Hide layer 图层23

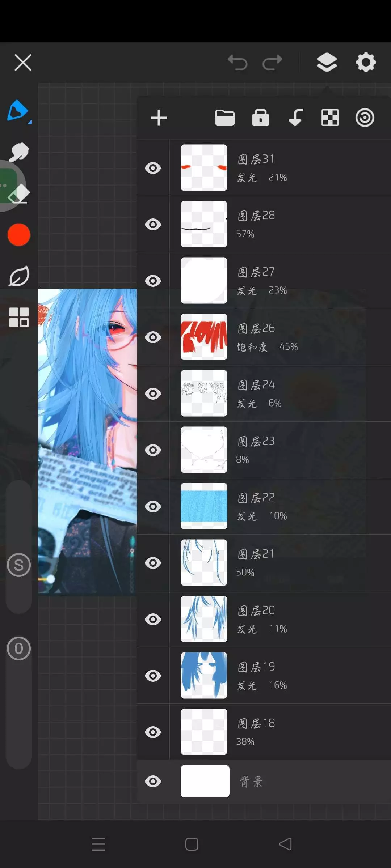153,450
